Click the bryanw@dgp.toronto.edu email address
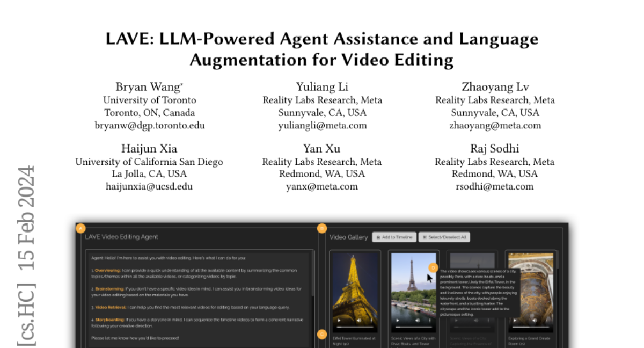 (150, 126)
